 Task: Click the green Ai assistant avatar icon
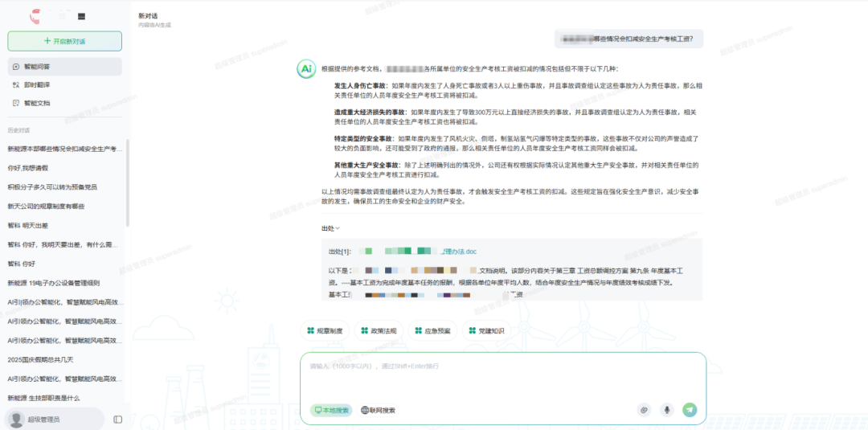306,70
